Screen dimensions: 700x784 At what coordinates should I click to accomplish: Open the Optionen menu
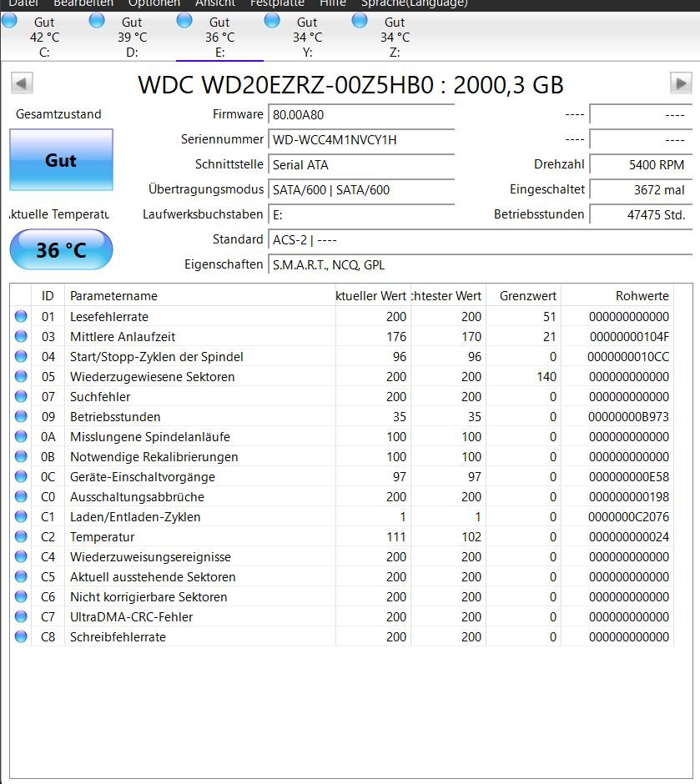pos(154,3)
